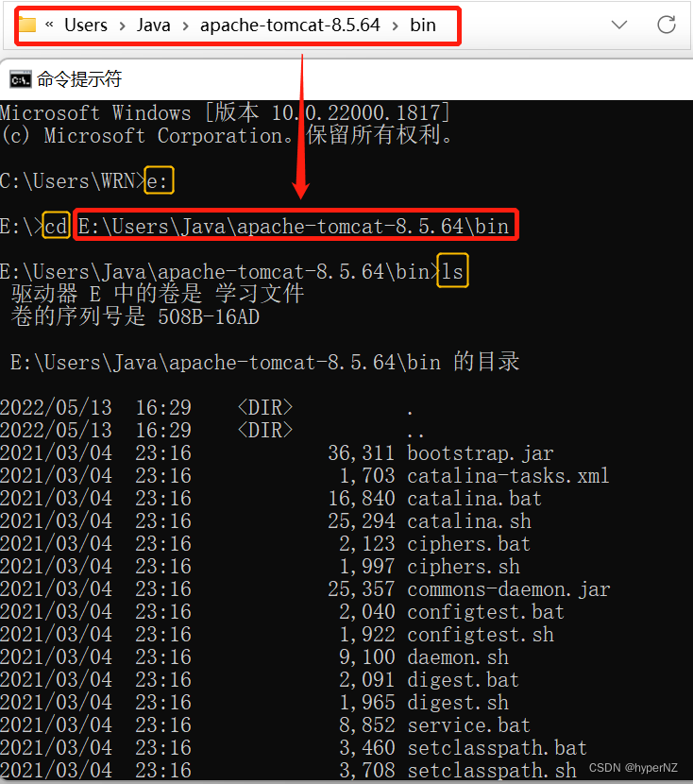The width and height of the screenshot is (693, 784).
Task: Click ciphers.bat in the listing
Action: 468,543
